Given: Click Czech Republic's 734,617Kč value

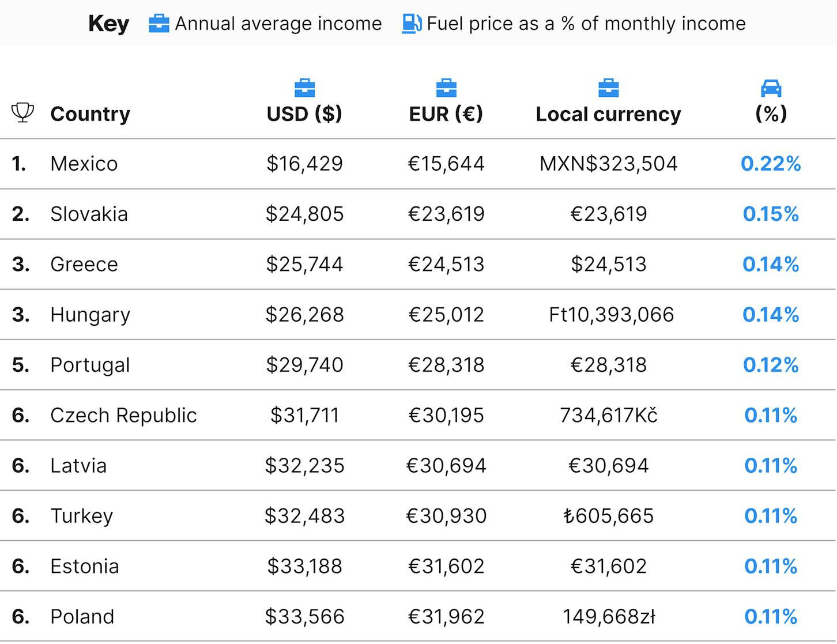Looking at the screenshot, I should click(609, 415).
